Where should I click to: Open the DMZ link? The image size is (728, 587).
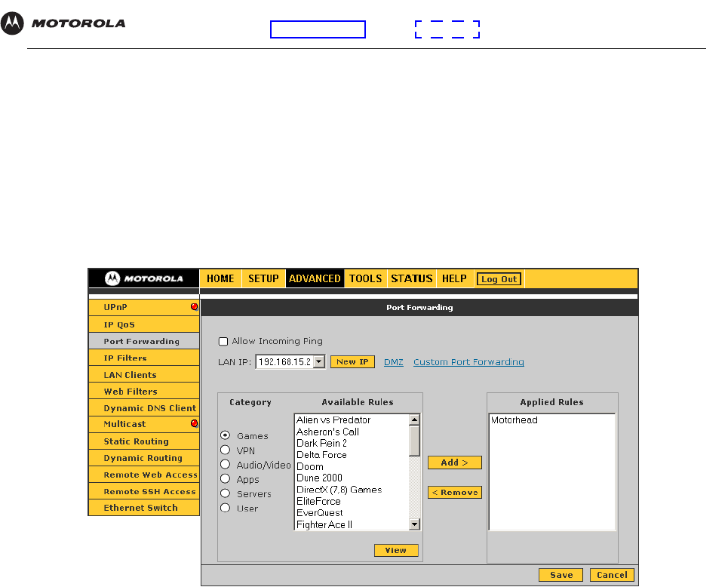[394, 362]
